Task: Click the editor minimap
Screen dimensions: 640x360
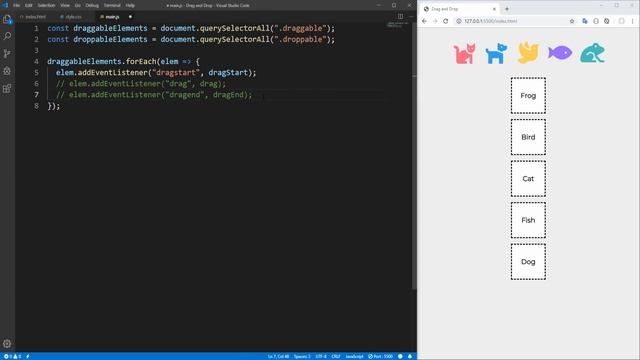Action: 398,25
